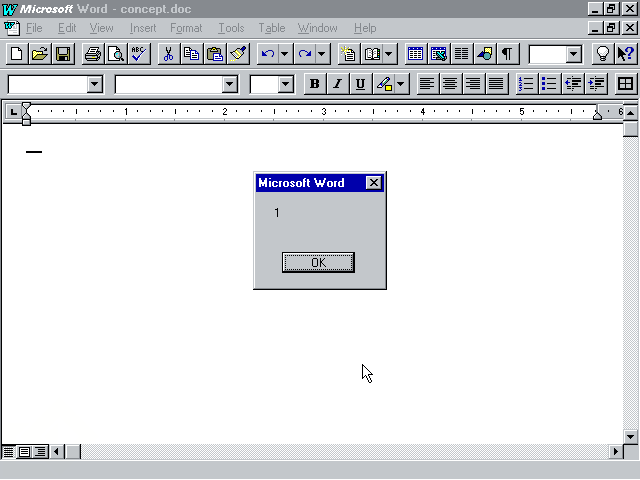Create bulleted list icon
This screenshot has height=480, width=640.
coord(550,84)
